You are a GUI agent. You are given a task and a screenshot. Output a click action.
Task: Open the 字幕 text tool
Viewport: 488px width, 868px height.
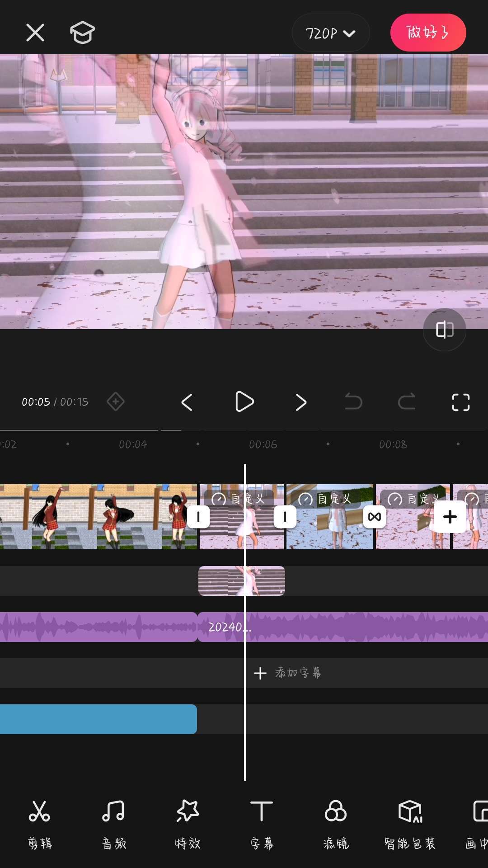pyautogui.click(x=262, y=824)
